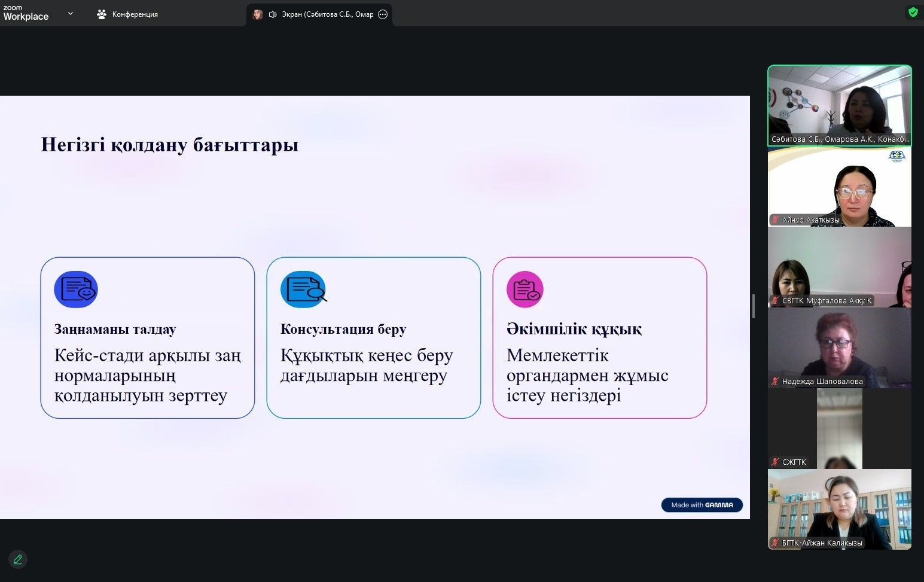Click the green encryption shield icon

tap(913, 12)
